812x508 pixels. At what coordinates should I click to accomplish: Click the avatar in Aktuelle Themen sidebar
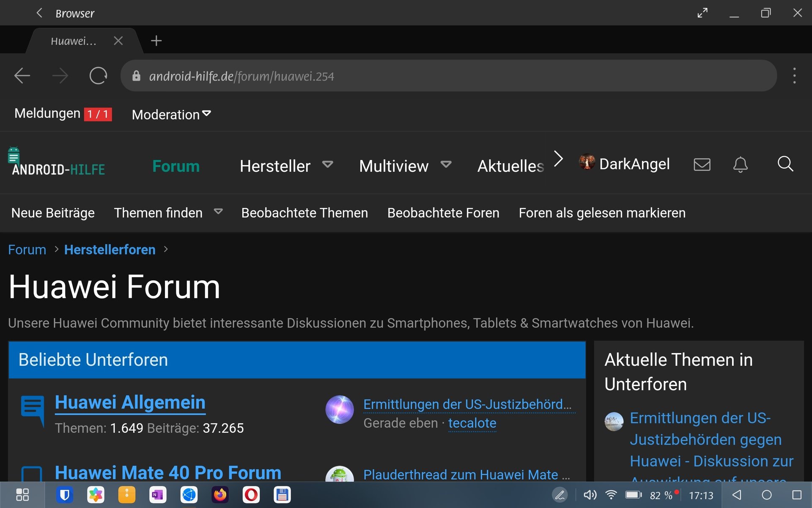point(614,422)
